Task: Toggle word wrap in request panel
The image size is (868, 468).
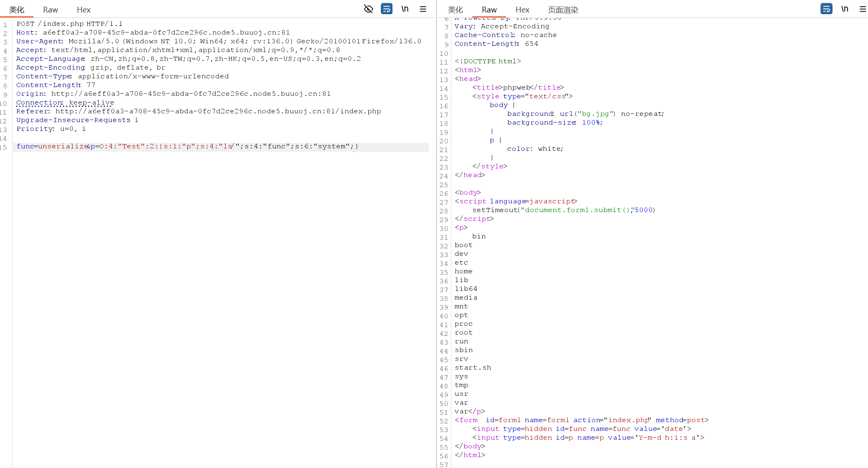Action: click(387, 9)
